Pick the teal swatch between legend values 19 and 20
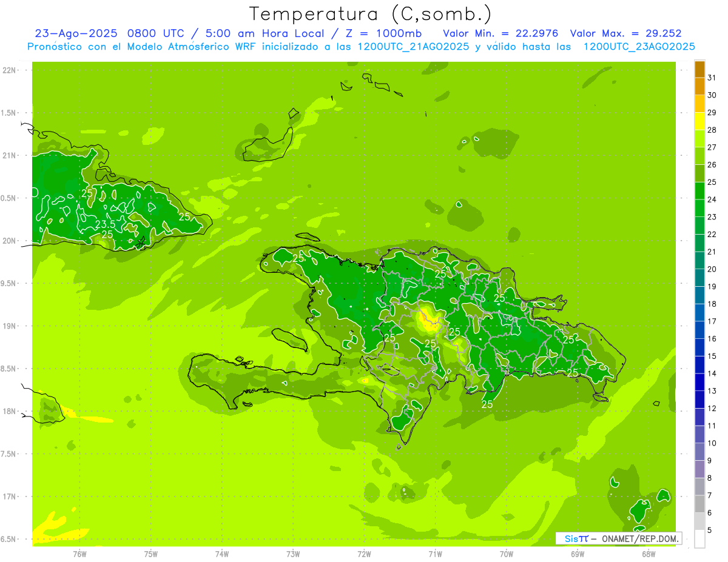The height and width of the screenshot is (562, 728). point(699,278)
